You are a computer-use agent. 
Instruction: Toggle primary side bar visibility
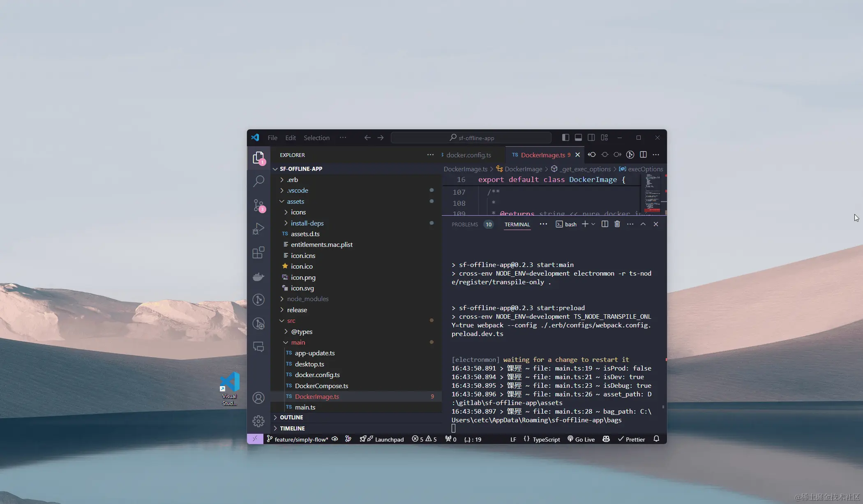(565, 138)
